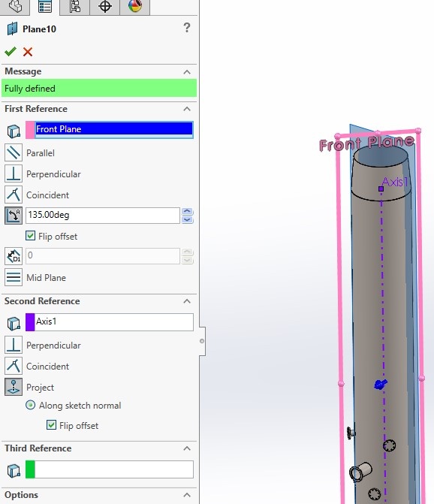Collapse the Message section
Screen dimensions: 434x504
[x=187, y=71]
